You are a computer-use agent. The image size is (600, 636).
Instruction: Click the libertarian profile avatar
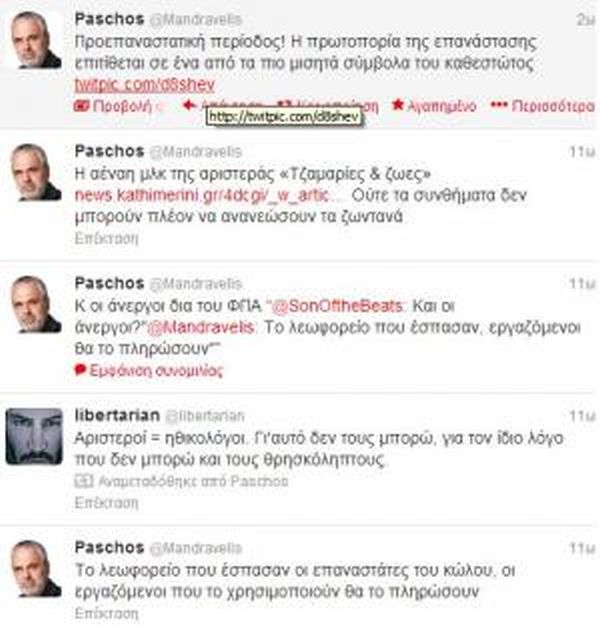(x=34, y=436)
